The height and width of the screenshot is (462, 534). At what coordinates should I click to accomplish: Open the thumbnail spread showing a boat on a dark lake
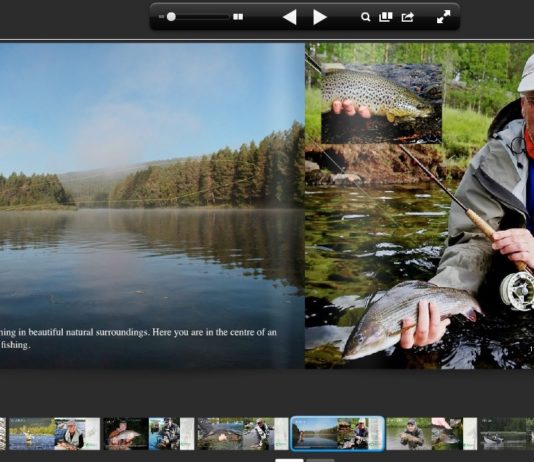(x=507, y=434)
